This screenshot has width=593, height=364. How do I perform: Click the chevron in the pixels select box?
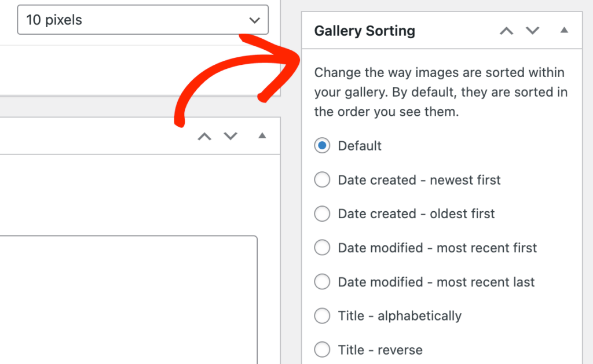(254, 20)
